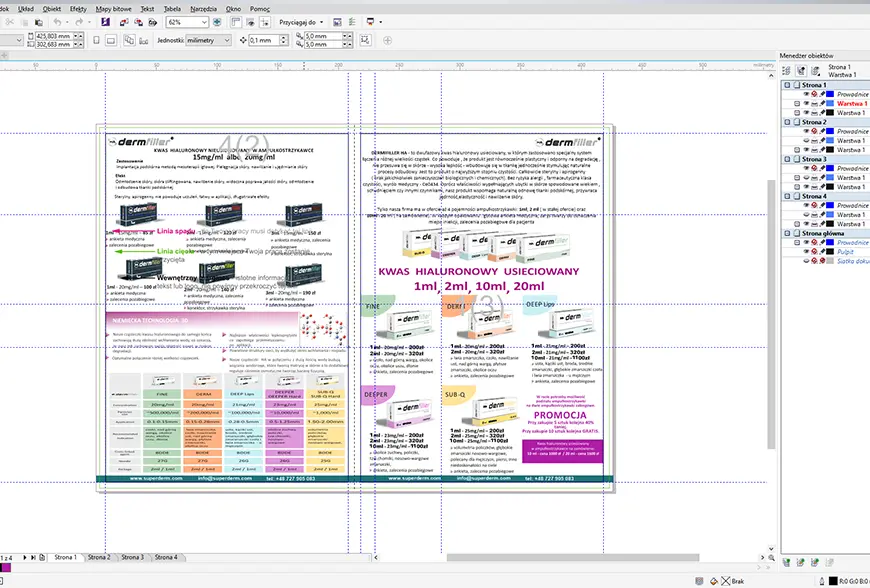The height and width of the screenshot is (588, 870).
Task: Click the zoom magnifier icon beside horizontal scrollbar
Action: coord(772,557)
